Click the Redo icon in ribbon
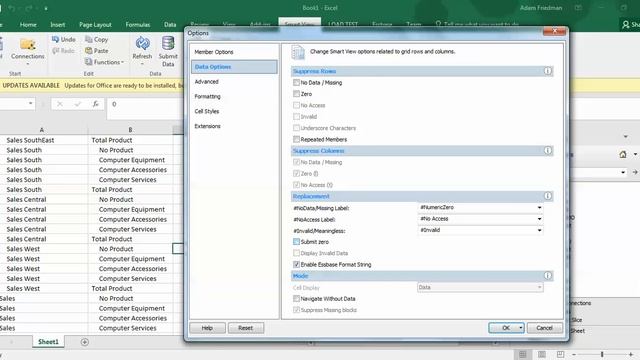This screenshot has height=360, width=640. point(56,51)
